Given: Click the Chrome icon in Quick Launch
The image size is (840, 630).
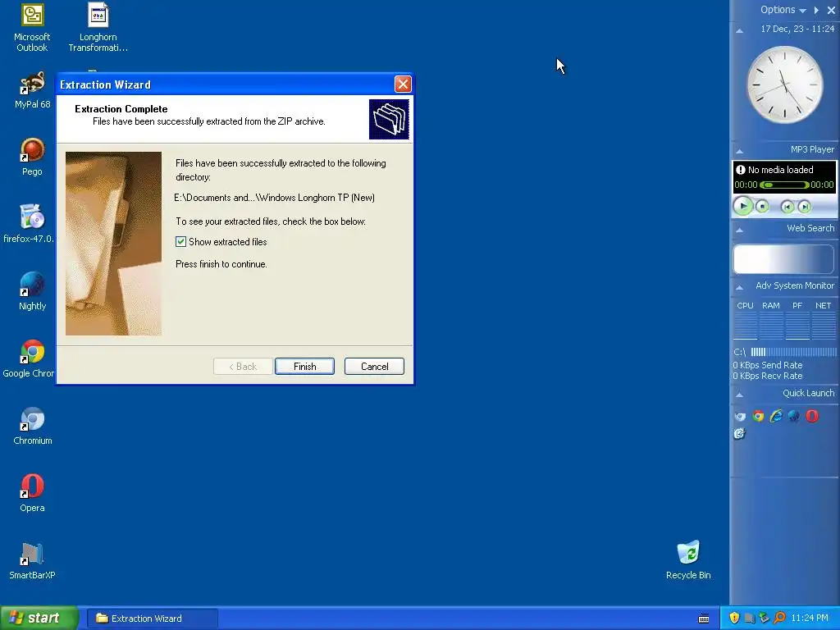Looking at the screenshot, I should click(x=758, y=416).
